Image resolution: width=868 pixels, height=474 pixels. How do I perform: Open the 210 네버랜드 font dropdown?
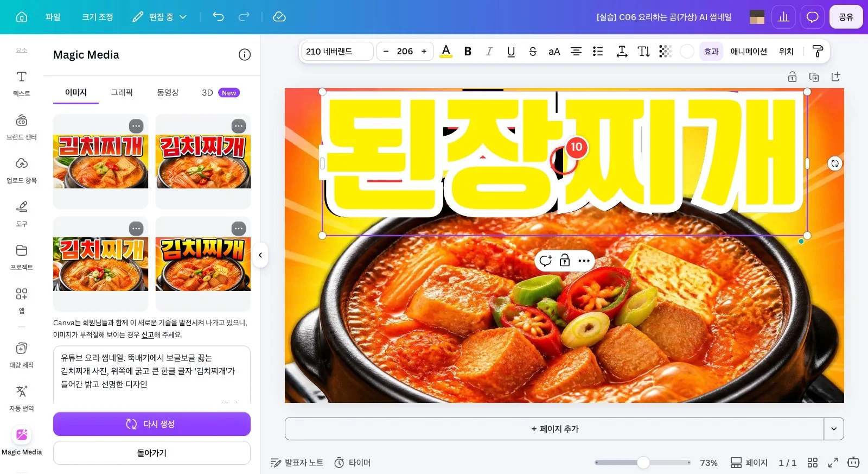click(x=337, y=51)
